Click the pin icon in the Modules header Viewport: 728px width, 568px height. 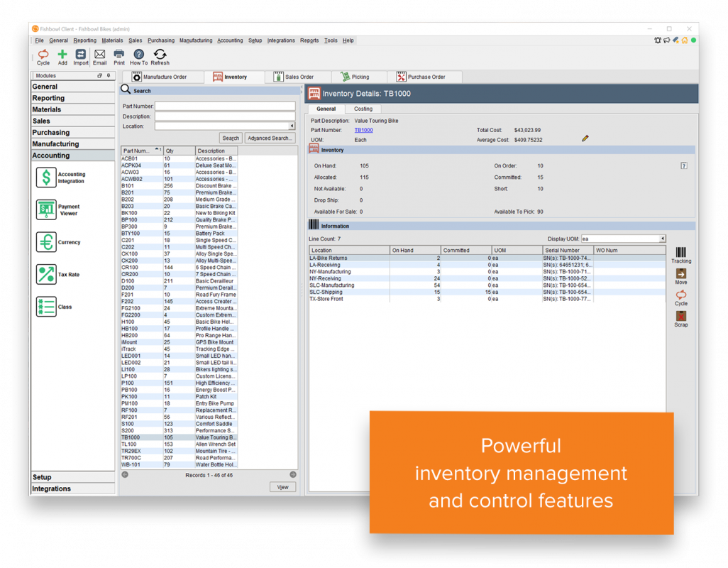pos(109,76)
